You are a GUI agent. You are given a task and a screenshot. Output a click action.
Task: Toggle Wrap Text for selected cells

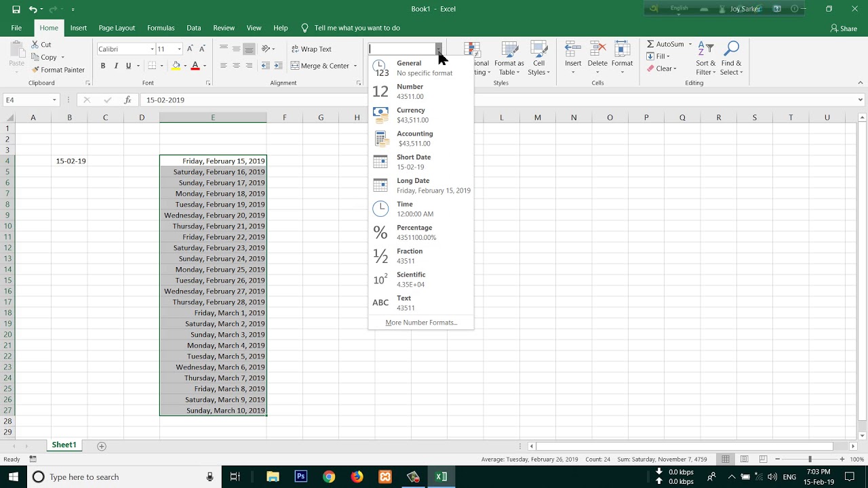311,49
